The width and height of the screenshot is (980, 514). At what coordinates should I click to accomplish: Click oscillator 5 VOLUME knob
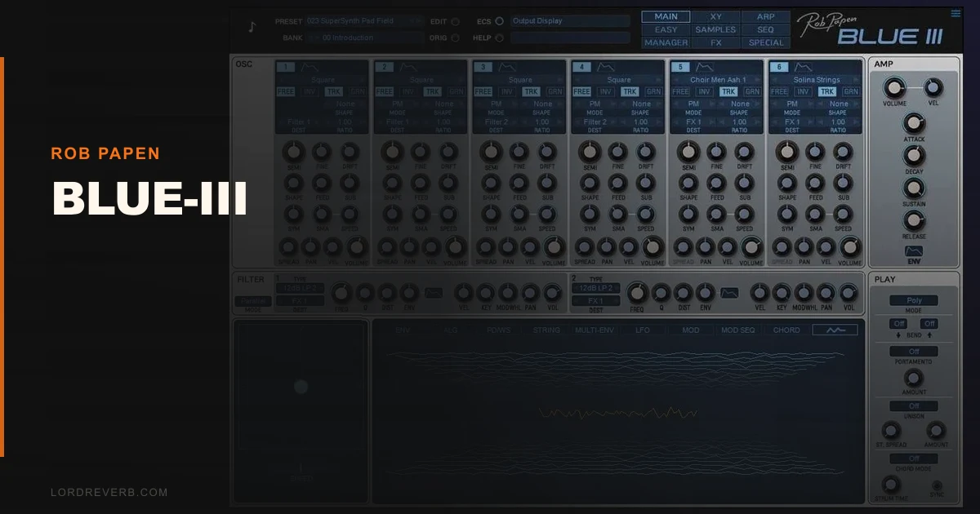coord(751,246)
